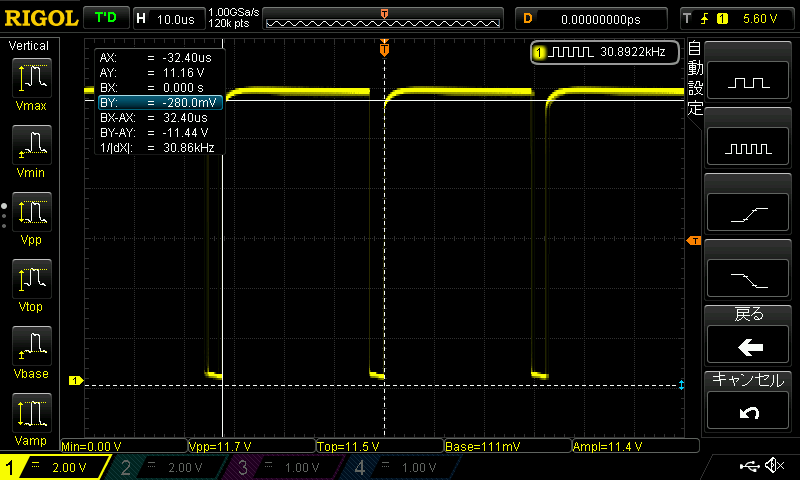Click the T'D trigger status indicator
Viewport: 800px width, 480px height.
point(106,18)
